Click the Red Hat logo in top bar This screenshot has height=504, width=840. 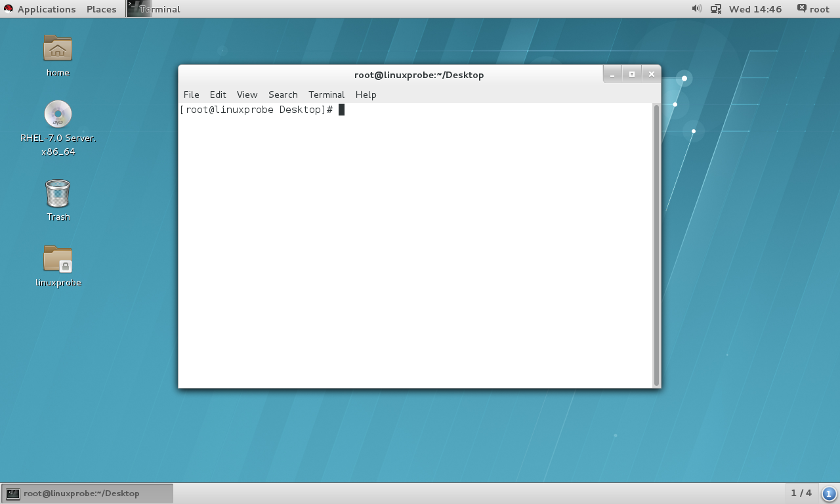click(x=8, y=9)
